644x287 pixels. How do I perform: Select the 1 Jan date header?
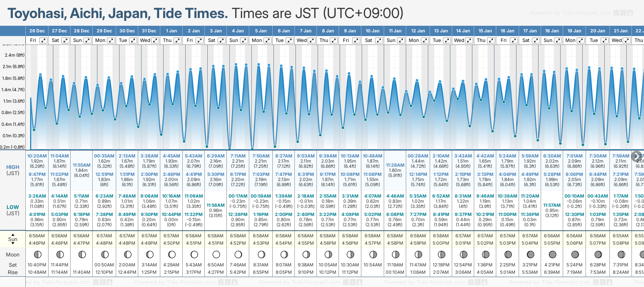[x=171, y=31]
